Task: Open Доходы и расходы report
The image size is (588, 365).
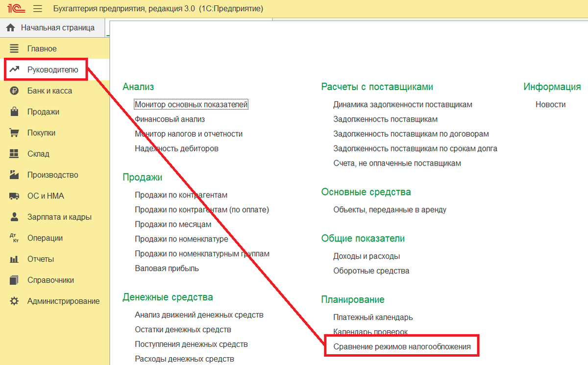Action: (367, 256)
